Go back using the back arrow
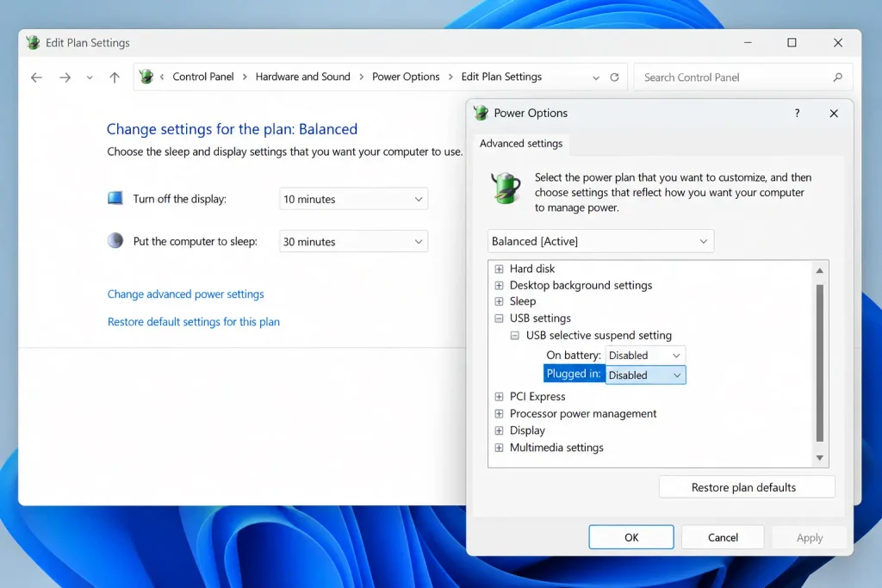This screenshot has width=882, height=588. click(36, 77)
